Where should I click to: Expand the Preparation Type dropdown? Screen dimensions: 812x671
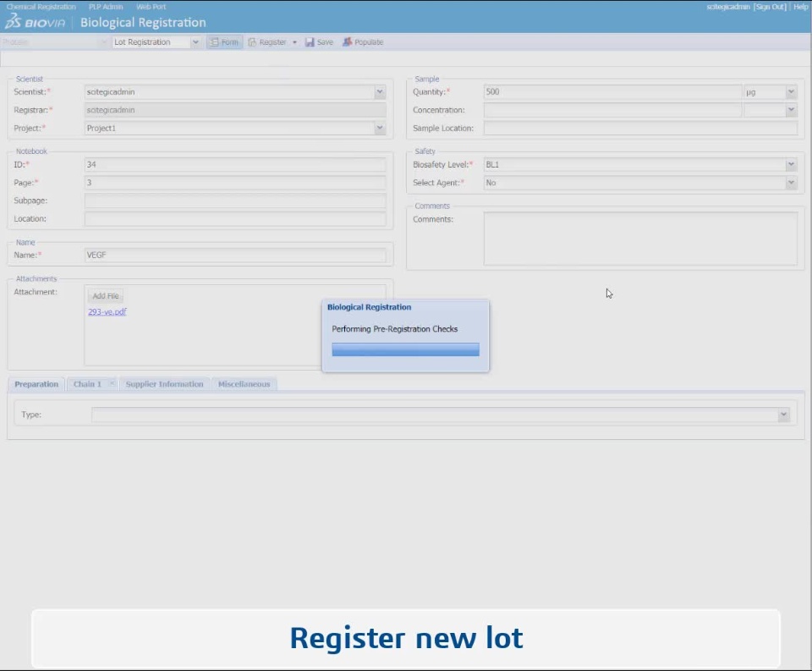pos(783,415)
